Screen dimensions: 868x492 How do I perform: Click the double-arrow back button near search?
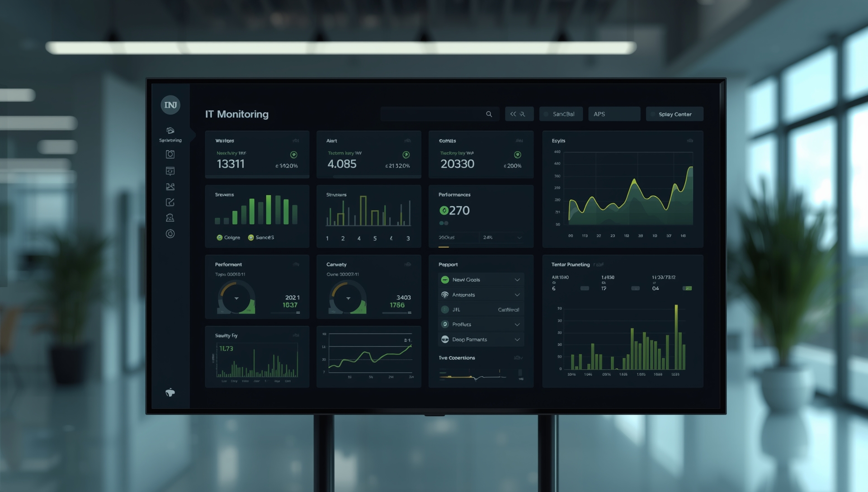[519, 114]
